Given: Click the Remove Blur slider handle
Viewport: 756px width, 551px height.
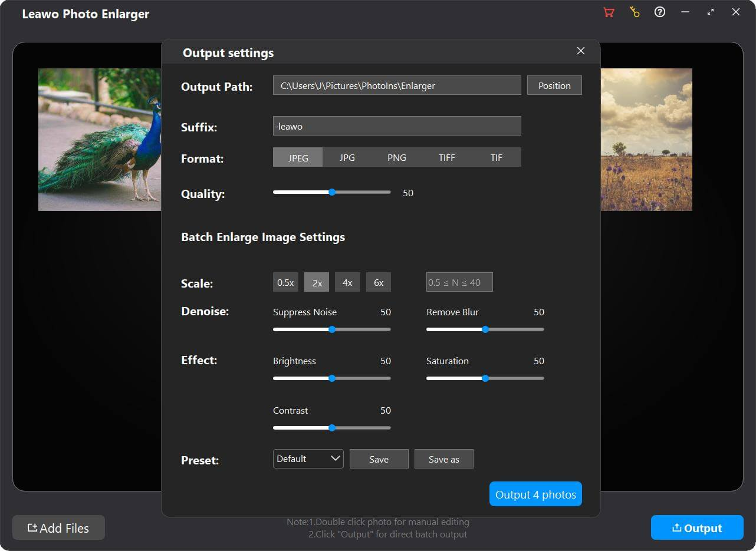Looking at the screenshot, I should [x=485, y=329].
